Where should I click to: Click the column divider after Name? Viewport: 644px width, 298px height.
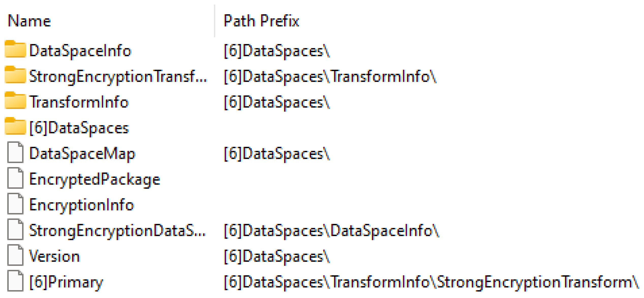[215, 21]
